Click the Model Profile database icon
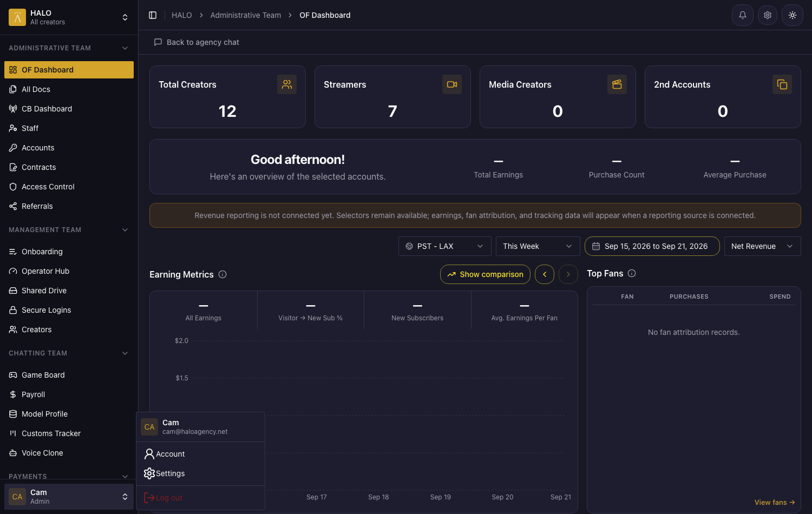Viewport: 812px width, 514px height. pyautogui.click(x=13, y=414)
